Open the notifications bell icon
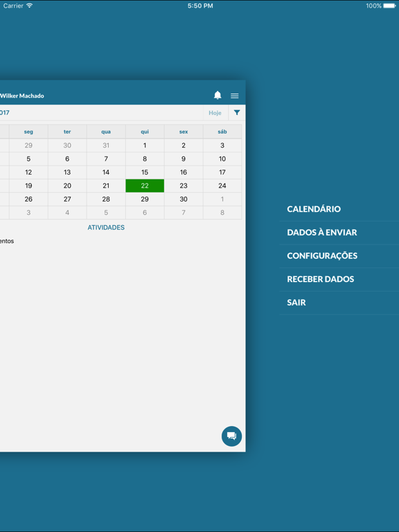399x532 pixels. click(x=218, y=96)
